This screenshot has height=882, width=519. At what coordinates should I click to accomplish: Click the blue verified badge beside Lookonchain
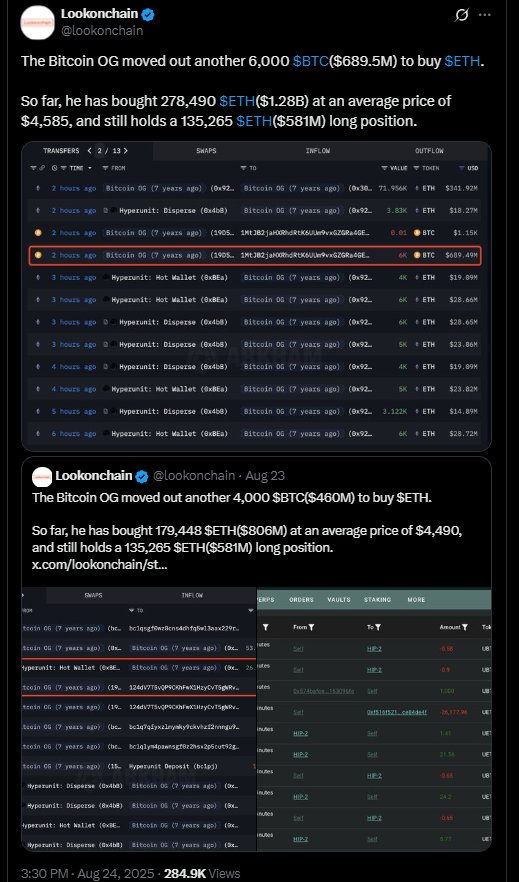148,15
